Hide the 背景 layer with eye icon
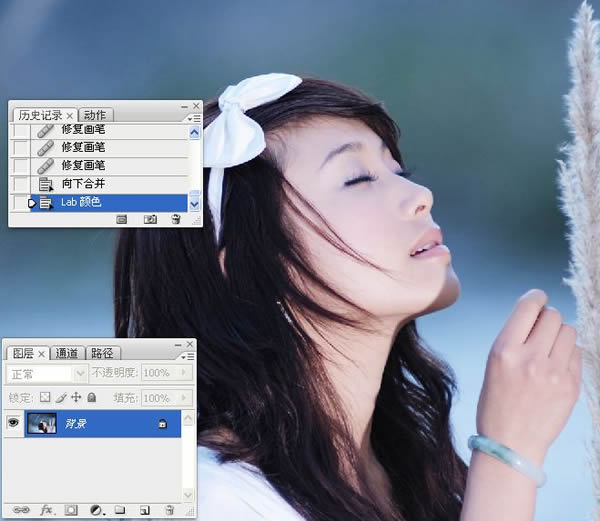The image size is (600, 521). pos(14,424)
